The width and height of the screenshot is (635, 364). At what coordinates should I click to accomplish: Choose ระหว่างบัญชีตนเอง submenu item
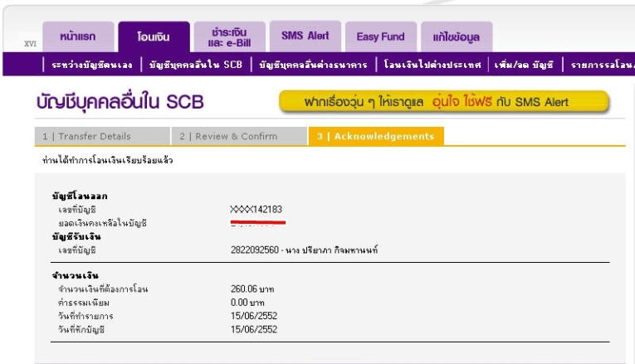click(x=92, y=65)
